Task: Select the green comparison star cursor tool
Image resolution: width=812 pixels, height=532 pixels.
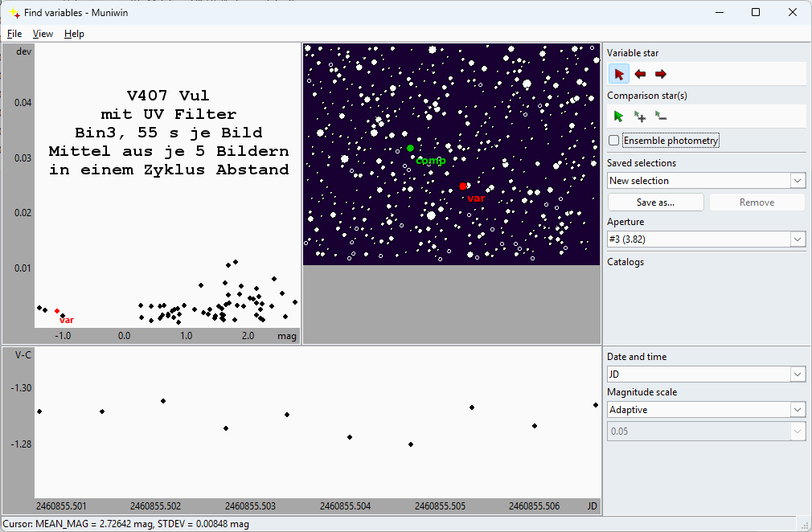Action: click(x=618, y=117)
